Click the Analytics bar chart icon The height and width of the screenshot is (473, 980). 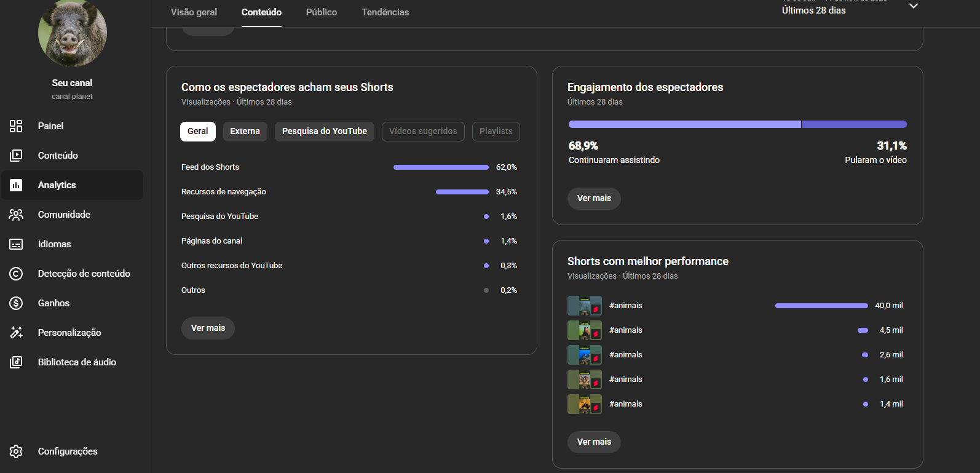pyautogui.click(x=16, y=185)
